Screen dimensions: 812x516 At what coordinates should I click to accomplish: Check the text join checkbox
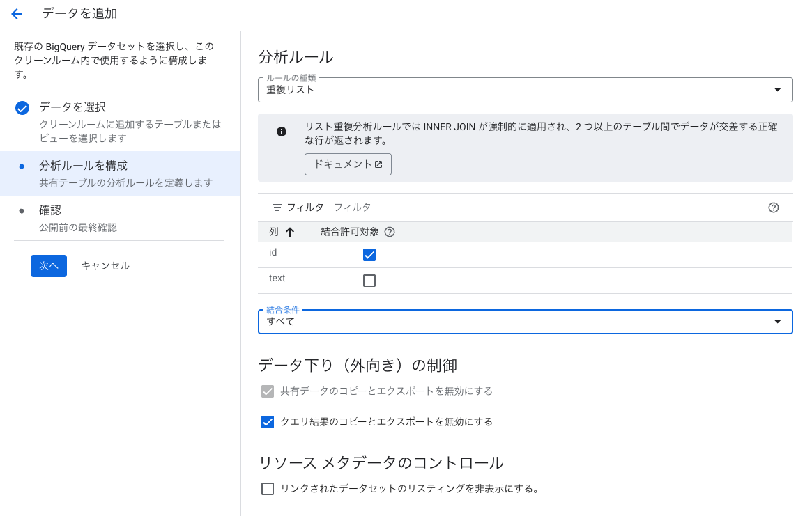tap(369, 281)
